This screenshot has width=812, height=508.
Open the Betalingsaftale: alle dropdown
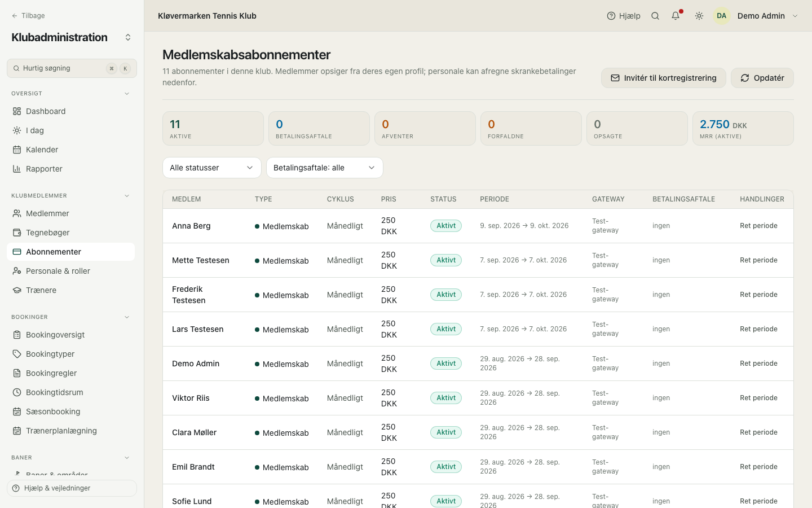(x=325, y=168)
